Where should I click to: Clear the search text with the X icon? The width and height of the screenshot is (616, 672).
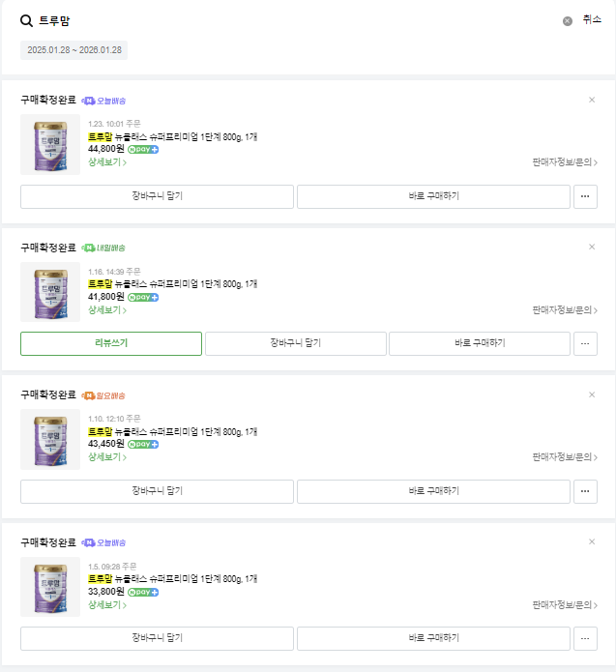(568, 20)
